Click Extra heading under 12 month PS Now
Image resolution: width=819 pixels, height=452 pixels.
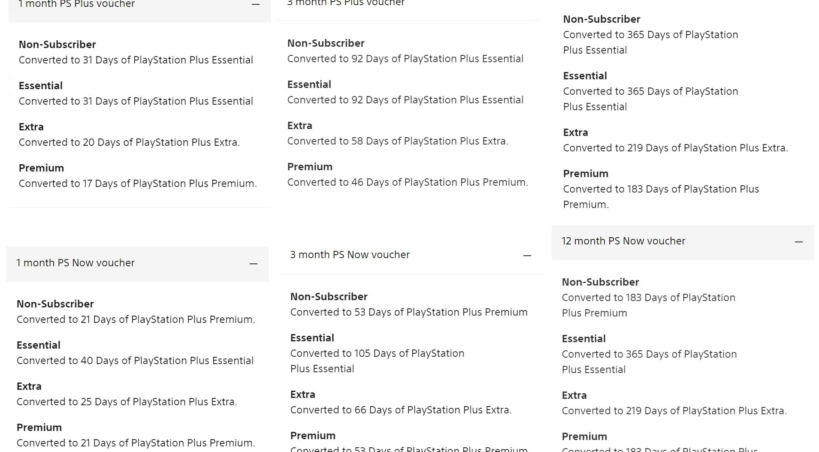(574, 395)
